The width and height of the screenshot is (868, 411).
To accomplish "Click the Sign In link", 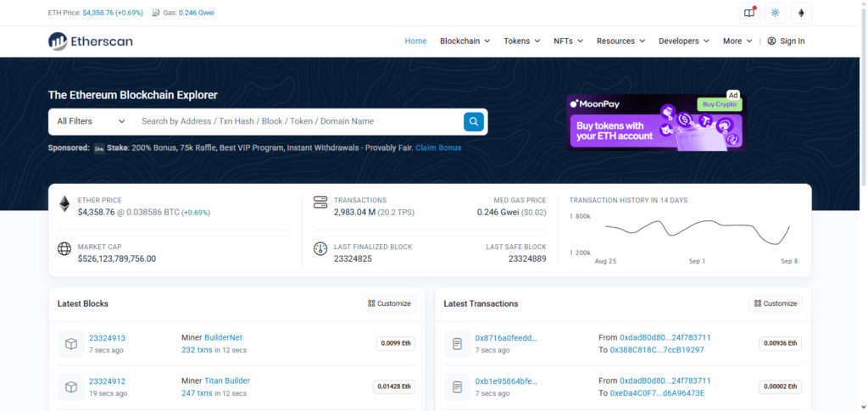I will 786,41.
